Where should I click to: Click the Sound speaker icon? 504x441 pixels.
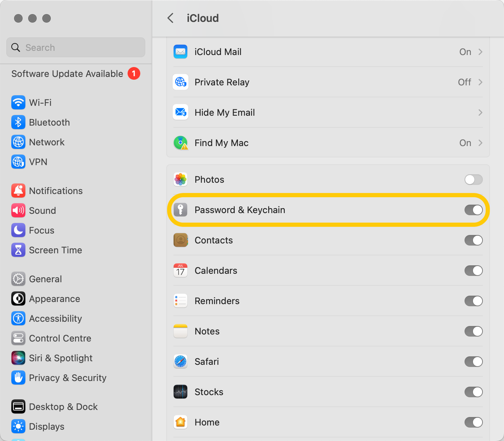point(18,211)
